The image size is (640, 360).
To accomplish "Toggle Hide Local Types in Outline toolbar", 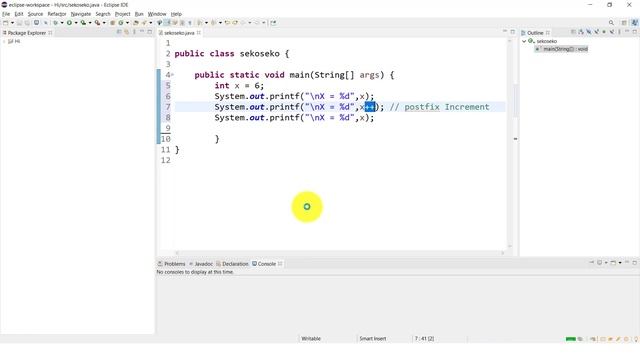I will click(x=612, y=32).
